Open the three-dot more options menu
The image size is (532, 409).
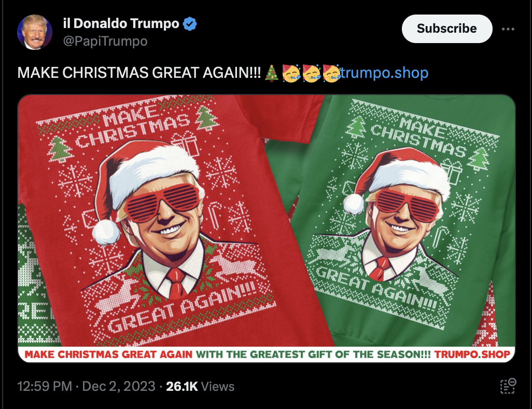click(508, 29)
